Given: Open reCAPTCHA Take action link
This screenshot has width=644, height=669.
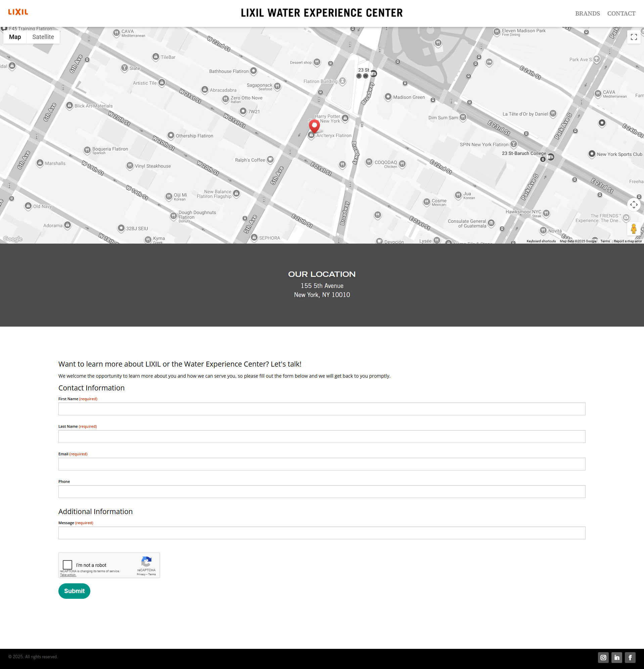Looking at the screenshot, I should [x=68, y=575].
